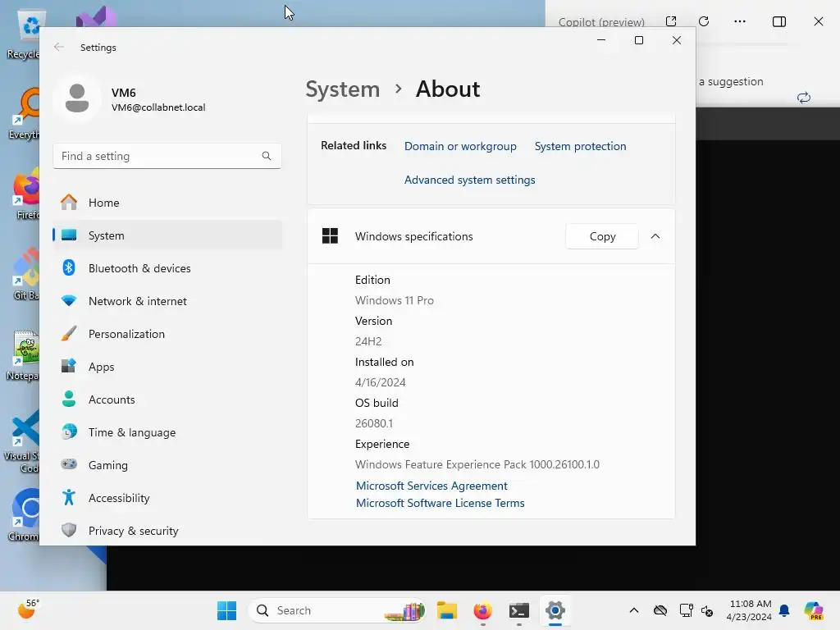The width and height of the screenshot is (840, 630).
Task: Open Privacy & security settings
Action: (x=167, y=531)
